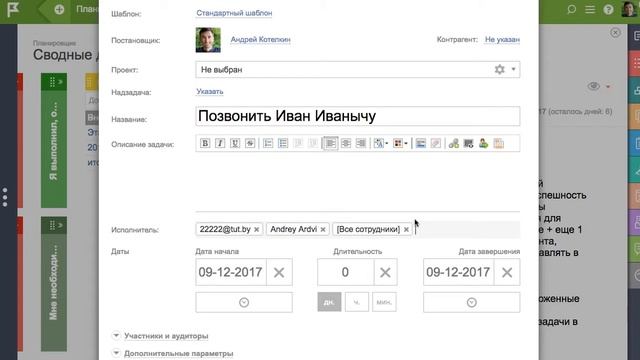Open user avatar in top right corner
This screenshot has height=360, width=640.
coord(629,9)
